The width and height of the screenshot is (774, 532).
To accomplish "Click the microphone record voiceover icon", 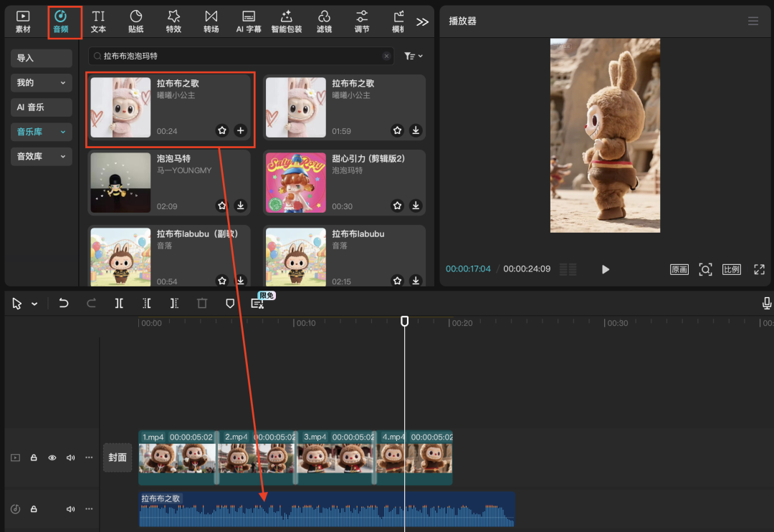I will [767, 304].
